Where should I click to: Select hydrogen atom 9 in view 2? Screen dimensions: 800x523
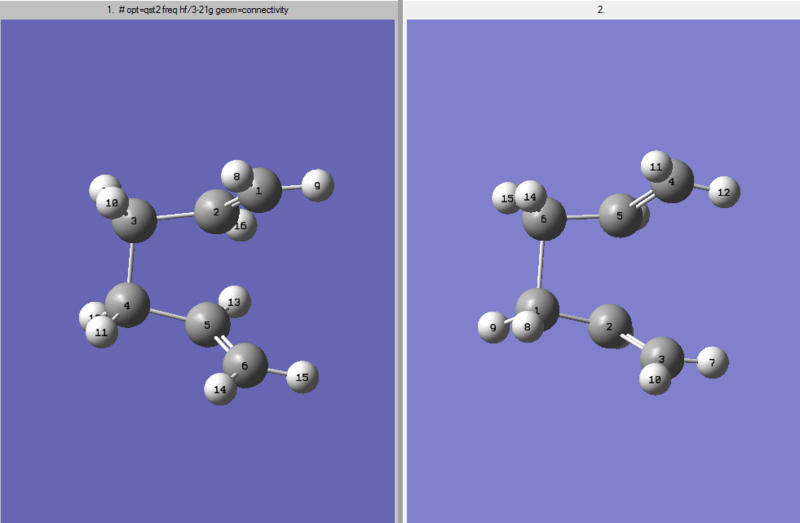(493, 327)
